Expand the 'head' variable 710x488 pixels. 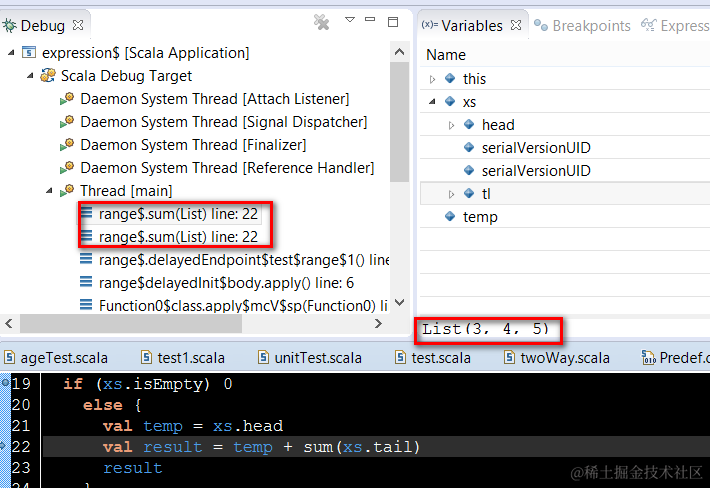tap(451, 125)
